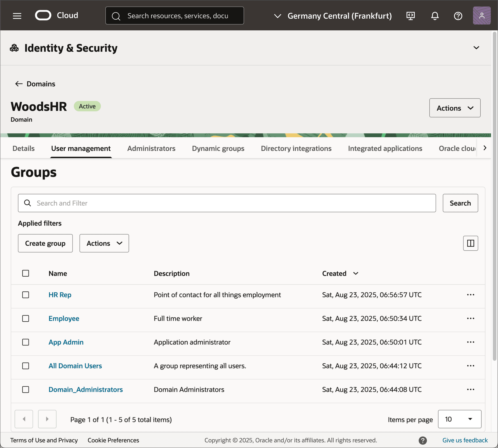Switch to the Directory integrations tab

pos(296,148)
